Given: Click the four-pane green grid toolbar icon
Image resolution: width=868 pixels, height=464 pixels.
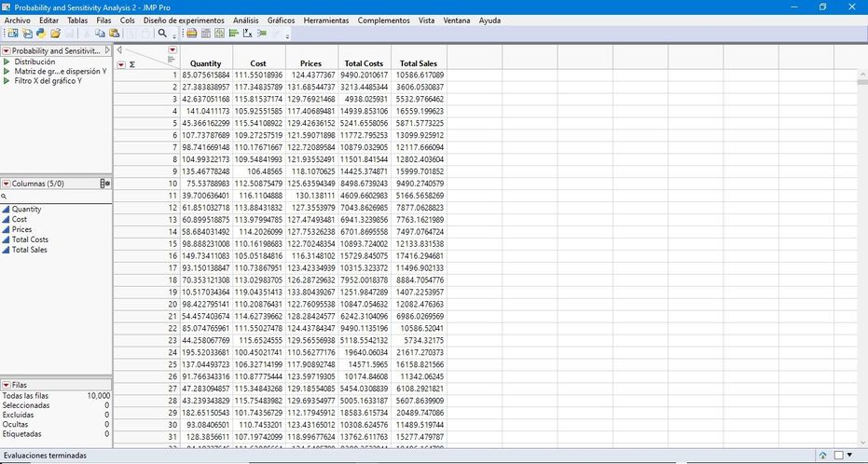Looking at the screenshot, I should tap(220, 34).
